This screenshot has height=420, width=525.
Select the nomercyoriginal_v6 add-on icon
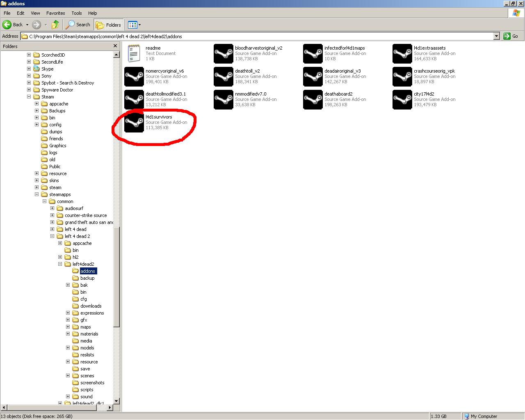point(134,77)
